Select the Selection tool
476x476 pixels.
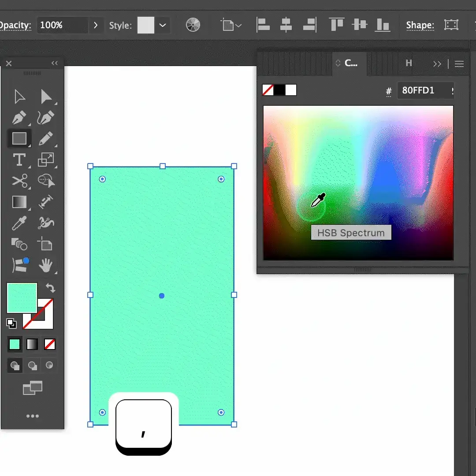pos(19,96)
